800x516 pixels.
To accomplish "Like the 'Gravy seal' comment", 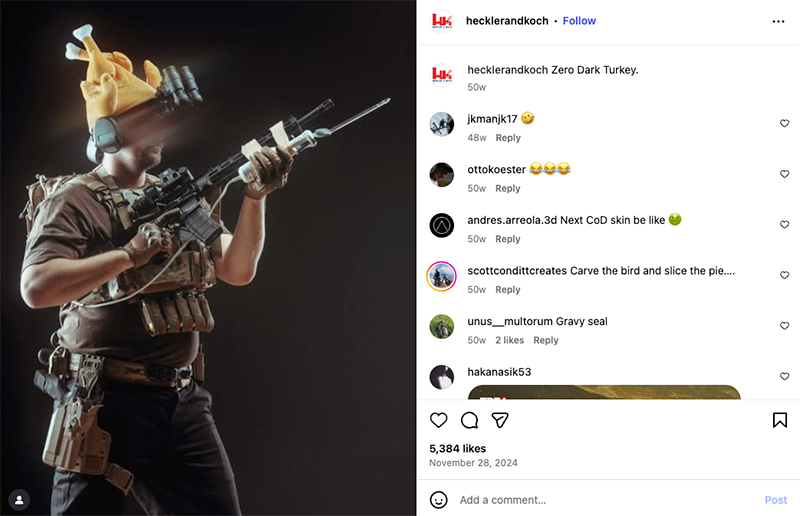I will point(784,326).
